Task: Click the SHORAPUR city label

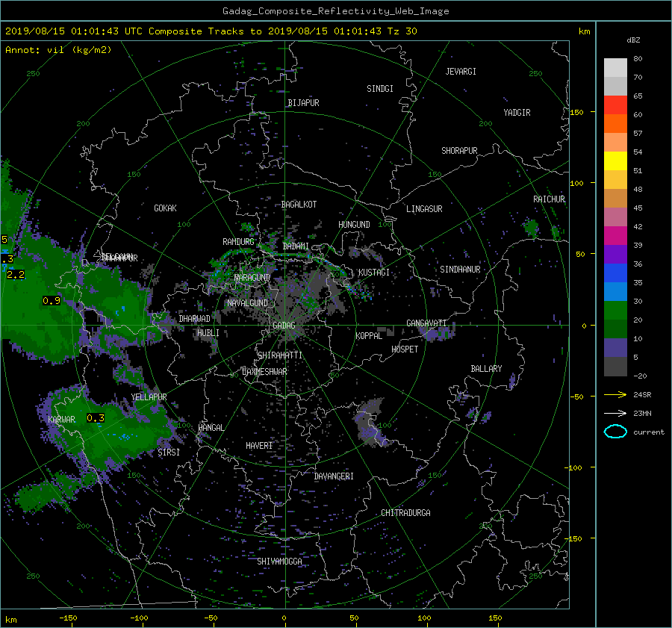Action: [x=459, y=151]
